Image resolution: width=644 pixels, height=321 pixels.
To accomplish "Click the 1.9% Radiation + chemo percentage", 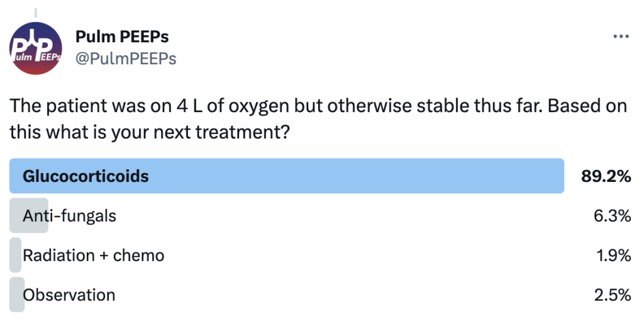I will 613,256.
